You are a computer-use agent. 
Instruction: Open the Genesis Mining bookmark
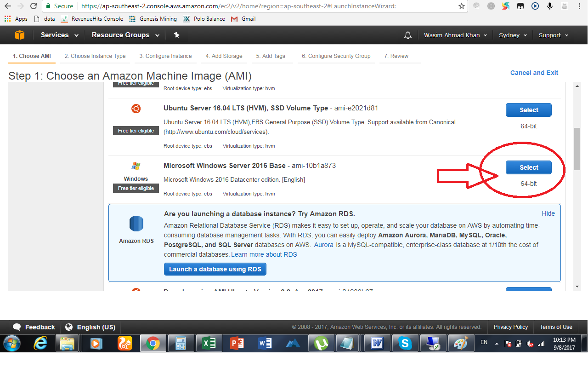(153, 19)
